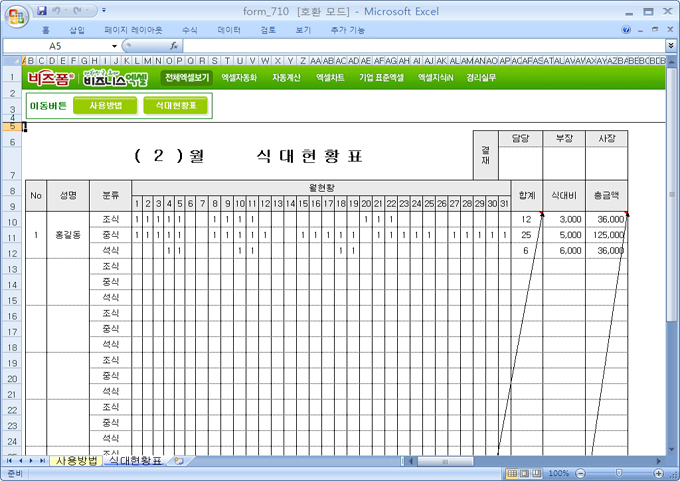Click the green 사용방법 button
Screen dimensions: 680x481
[x=106, y=105]
